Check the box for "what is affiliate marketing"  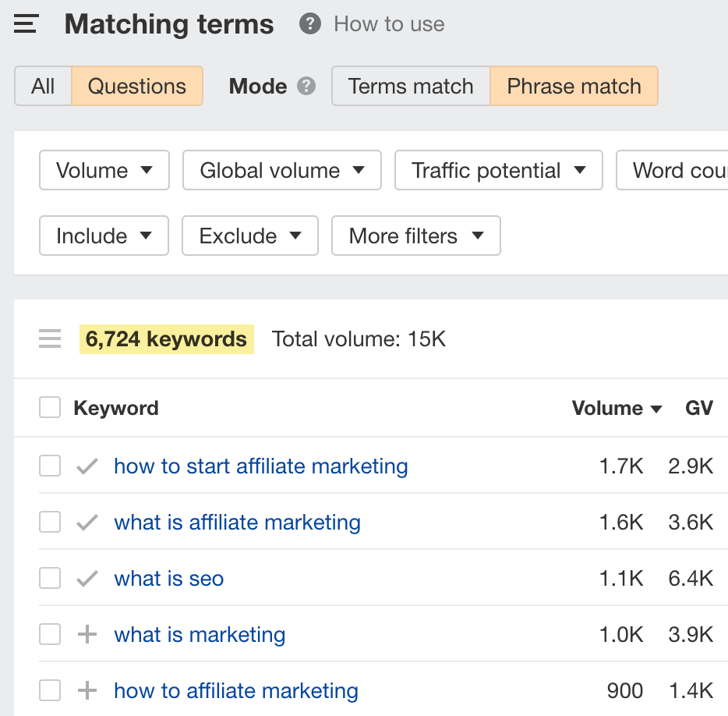pyautogui.click(x=49, y=522)
